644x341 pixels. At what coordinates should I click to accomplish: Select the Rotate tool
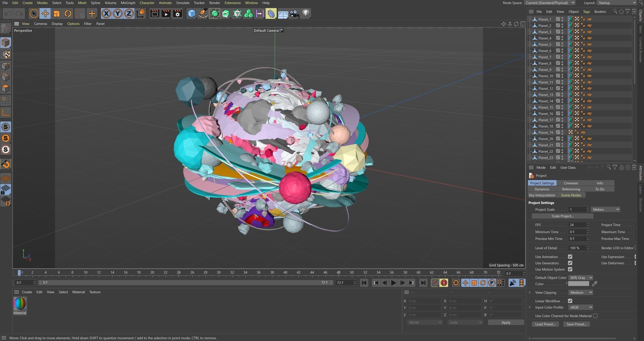(x=68, y=14)
